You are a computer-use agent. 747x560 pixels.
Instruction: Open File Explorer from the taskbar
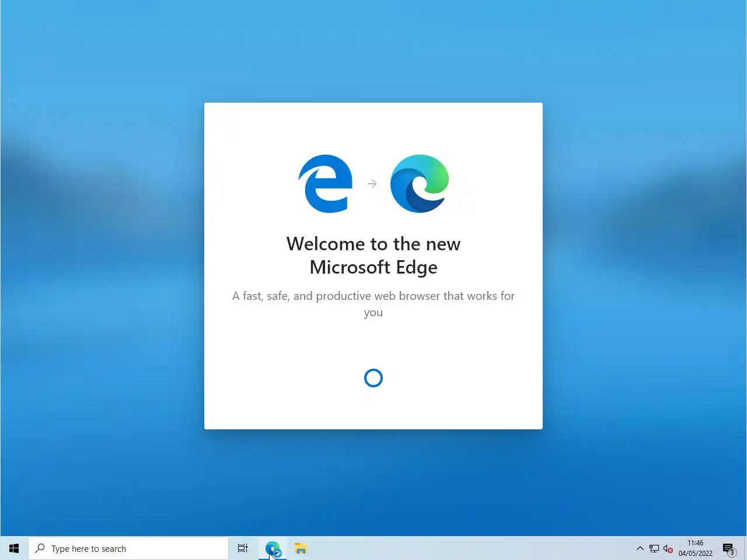coord(301,548)
